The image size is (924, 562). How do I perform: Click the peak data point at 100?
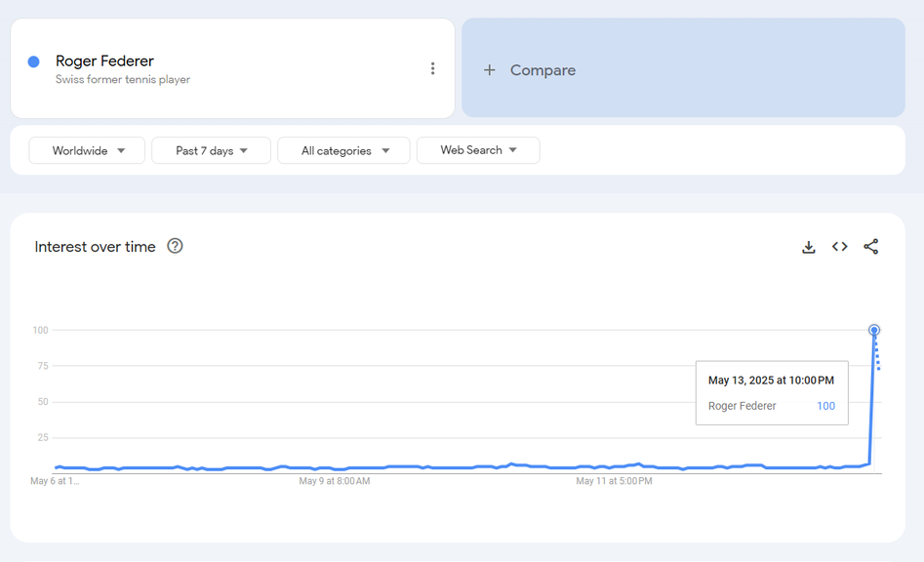pyautogui.click(x=874, y=330)
